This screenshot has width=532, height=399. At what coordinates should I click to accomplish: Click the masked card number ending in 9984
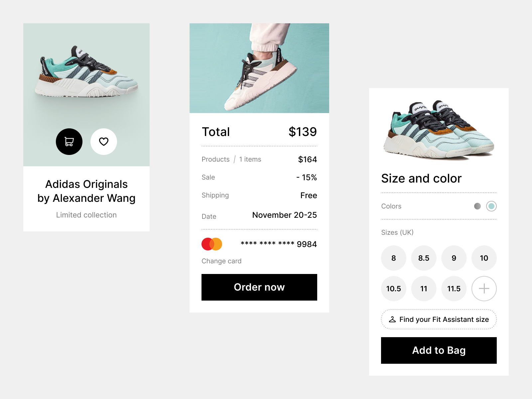[279, 244]
